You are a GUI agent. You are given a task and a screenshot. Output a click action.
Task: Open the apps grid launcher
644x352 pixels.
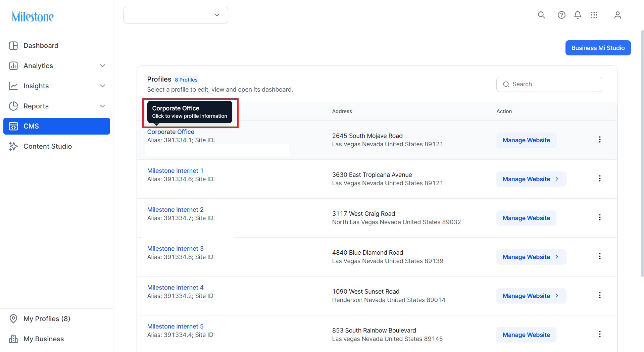[x=594, y=15]
